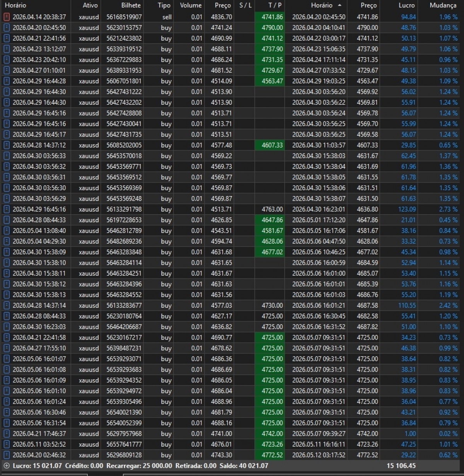Screen dimensions: 464x476
Task: Click 'Retirada: 0.00' in summary bar
Action: coord(196,466)
